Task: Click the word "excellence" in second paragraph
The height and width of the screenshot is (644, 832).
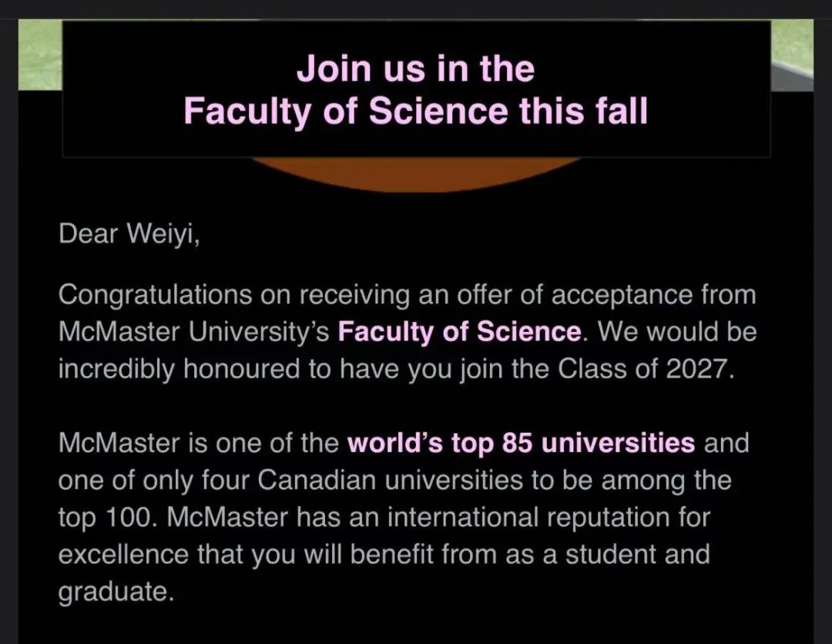Action: (x=123, y=555)
